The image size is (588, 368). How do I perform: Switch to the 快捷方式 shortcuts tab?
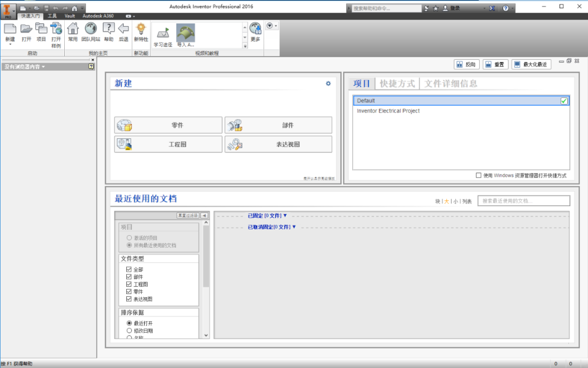397,84
